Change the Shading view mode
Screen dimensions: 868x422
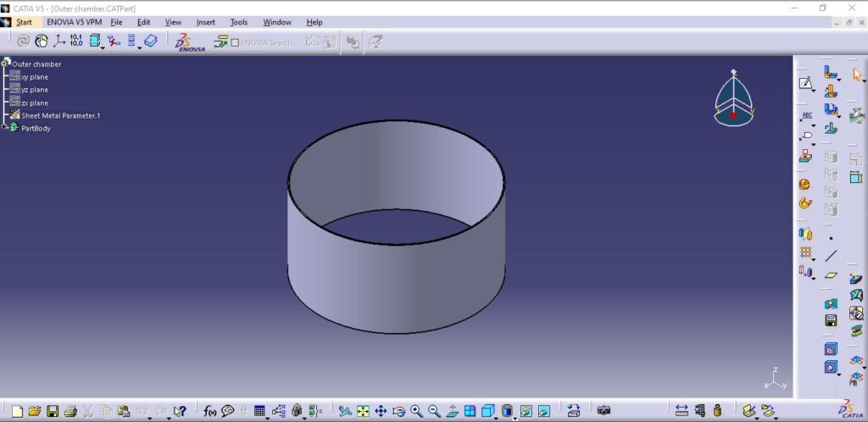tap(507, 411)
